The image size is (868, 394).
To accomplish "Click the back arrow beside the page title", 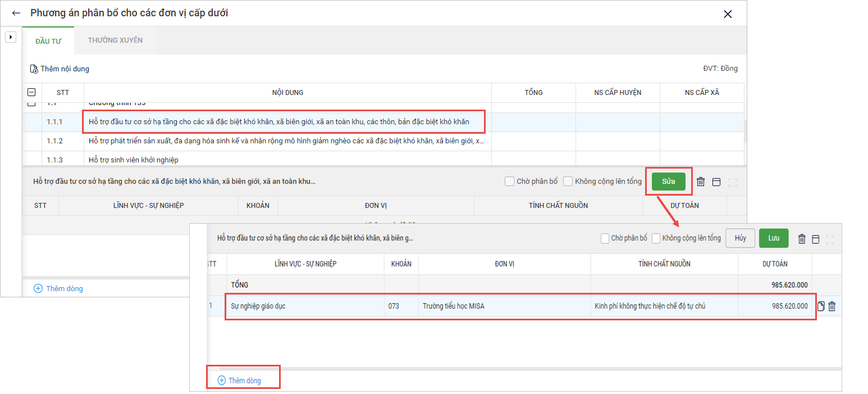I will tap(16, 13).
